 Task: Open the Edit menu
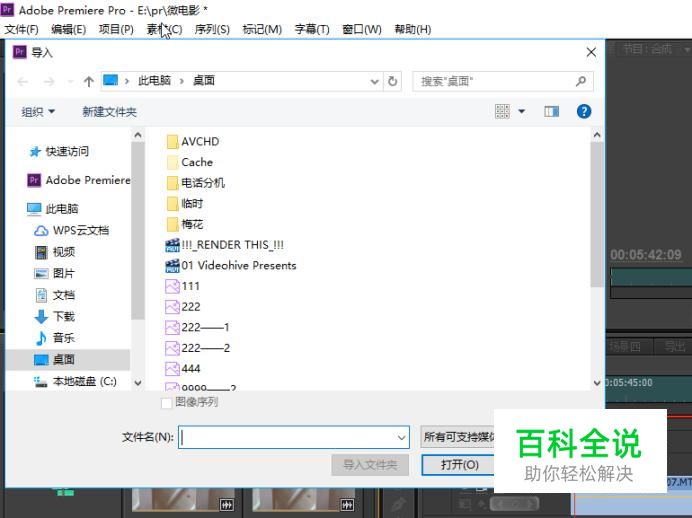[x=68, y=30]
